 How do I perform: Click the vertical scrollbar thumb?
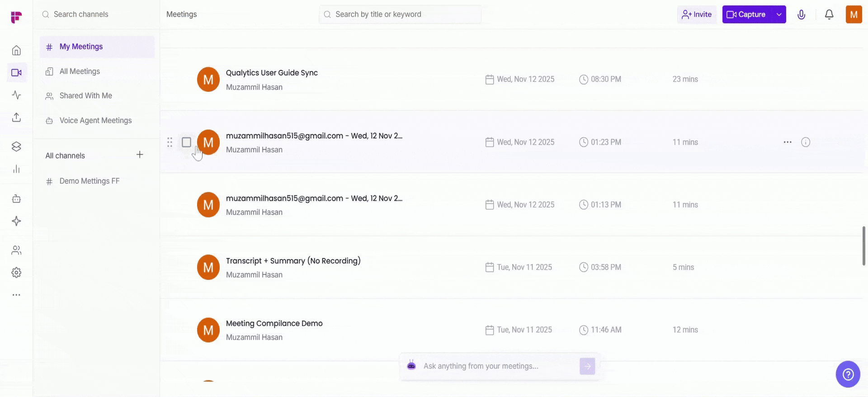pos(863,246)
